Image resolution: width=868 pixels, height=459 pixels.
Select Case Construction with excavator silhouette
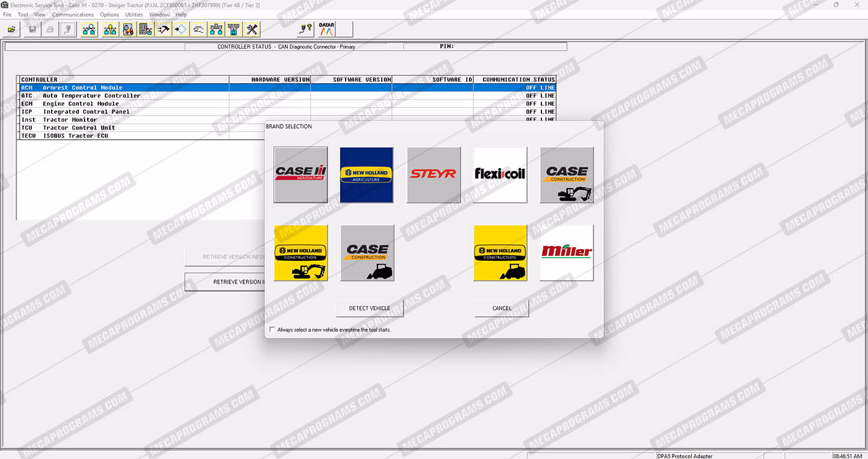(567, 175)
